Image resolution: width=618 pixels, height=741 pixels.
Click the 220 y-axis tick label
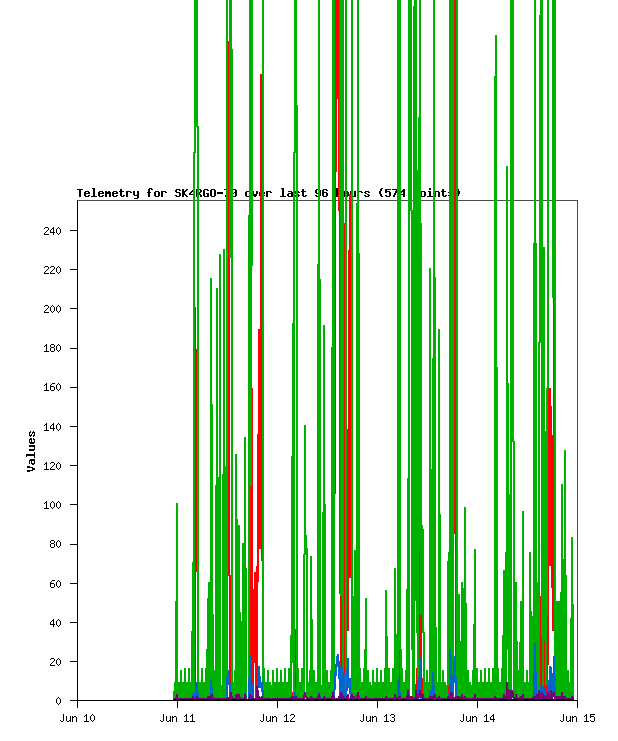53,270
